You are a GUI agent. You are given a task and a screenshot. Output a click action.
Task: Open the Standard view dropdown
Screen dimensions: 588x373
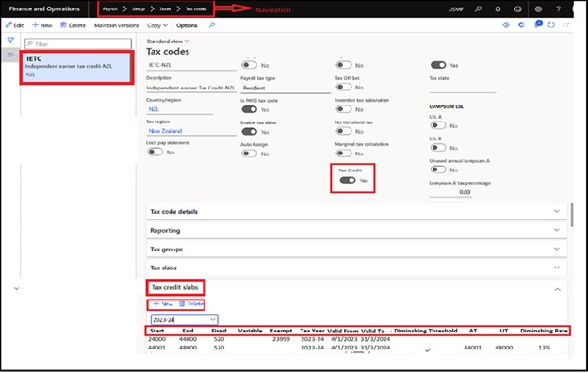point(168,41)
